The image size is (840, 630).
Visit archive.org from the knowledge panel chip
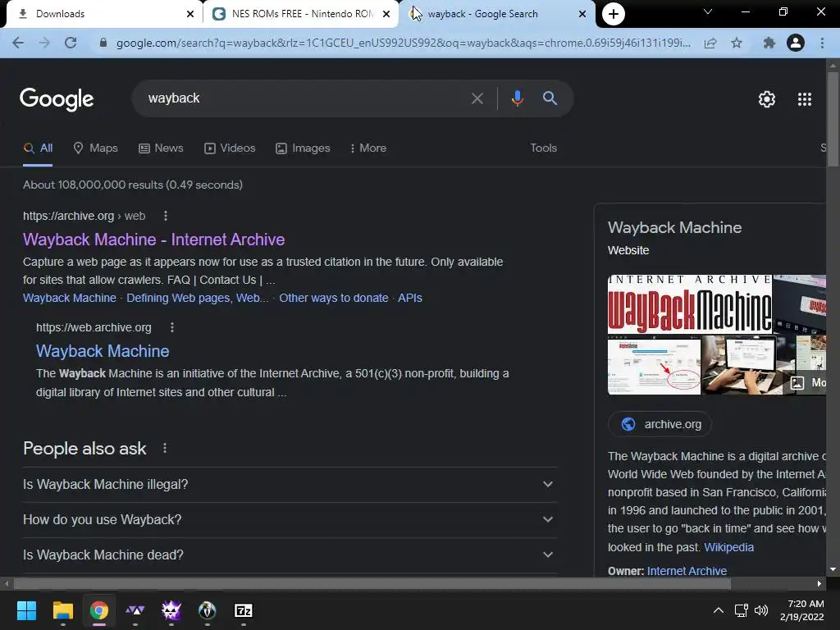tap(660, 424)
